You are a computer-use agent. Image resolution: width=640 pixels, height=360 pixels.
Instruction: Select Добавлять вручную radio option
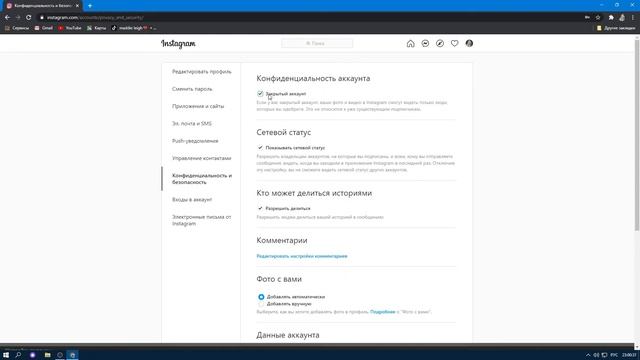tap(261, 304)
